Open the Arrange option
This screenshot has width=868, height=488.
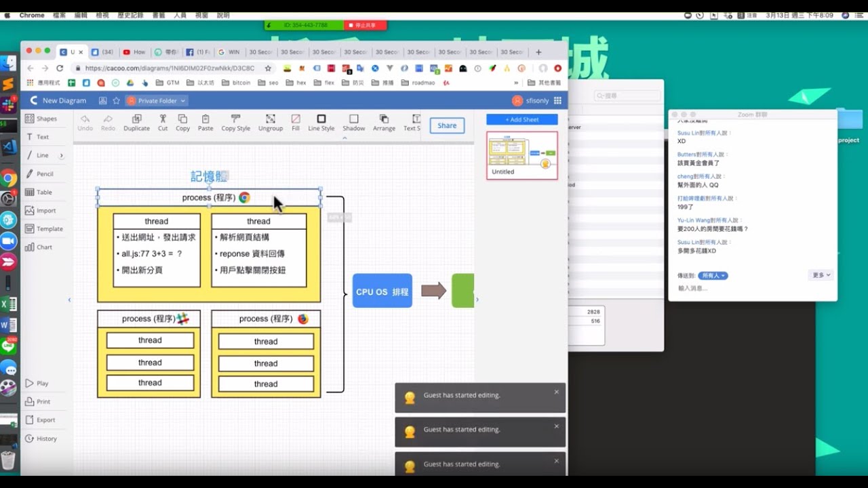point(384,123)
